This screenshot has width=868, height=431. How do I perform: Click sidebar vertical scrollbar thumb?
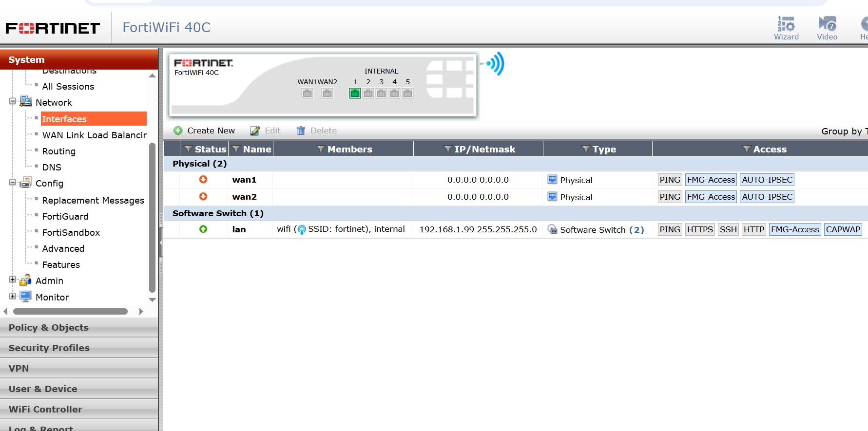click(x=152, y=218)
